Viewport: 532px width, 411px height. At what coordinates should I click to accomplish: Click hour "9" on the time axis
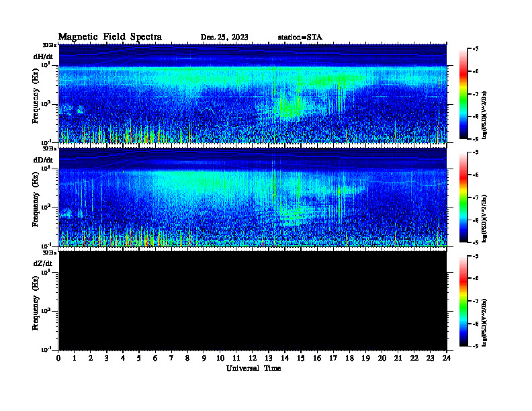(x=204, y=358)
